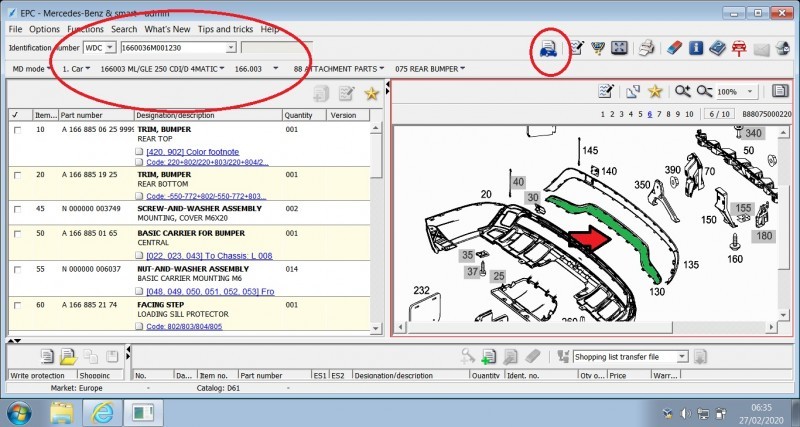Click the Designation/description column header

208,115
